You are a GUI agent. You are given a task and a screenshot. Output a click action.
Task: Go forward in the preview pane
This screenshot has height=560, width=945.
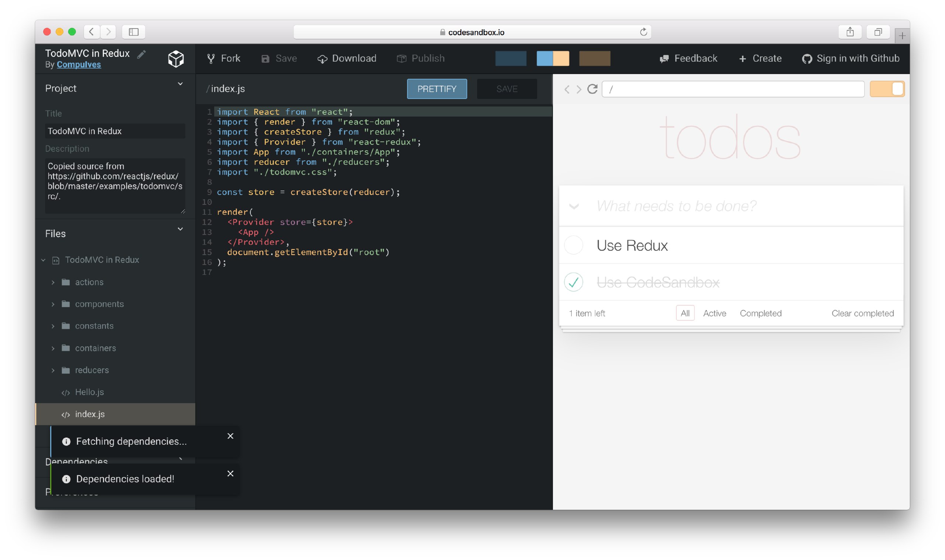click(579, 89)
